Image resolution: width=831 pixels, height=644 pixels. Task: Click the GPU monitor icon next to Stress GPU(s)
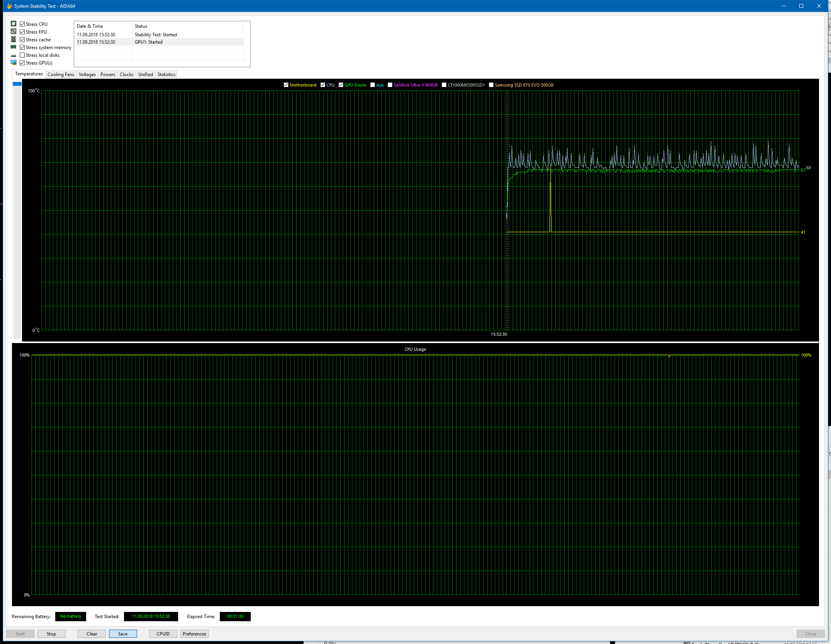click(14, 62)
